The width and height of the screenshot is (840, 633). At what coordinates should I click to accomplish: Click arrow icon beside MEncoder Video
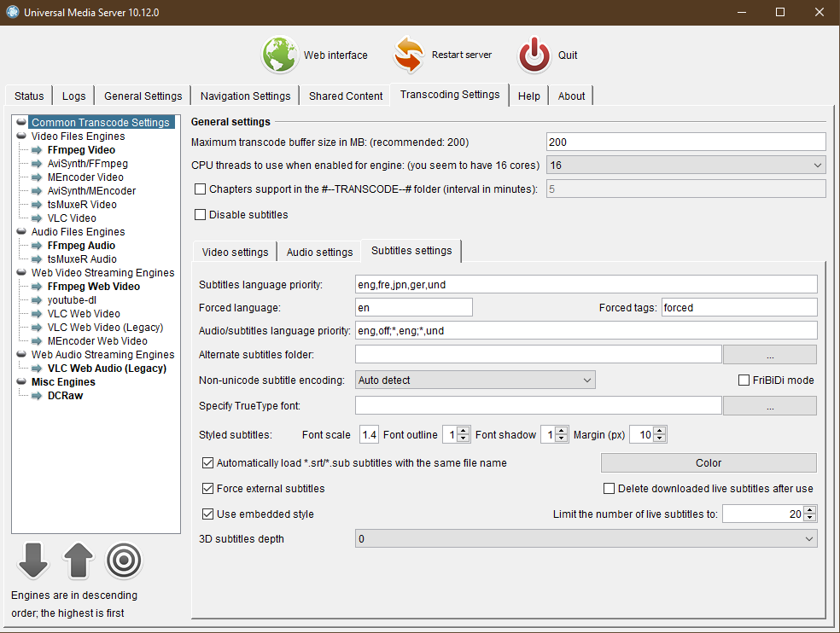pos(37,177)
